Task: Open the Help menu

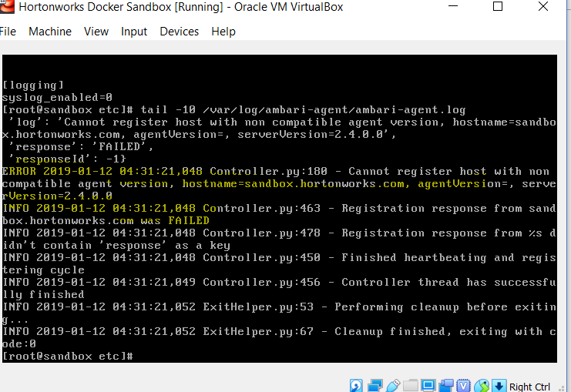Action: (223, 32)
